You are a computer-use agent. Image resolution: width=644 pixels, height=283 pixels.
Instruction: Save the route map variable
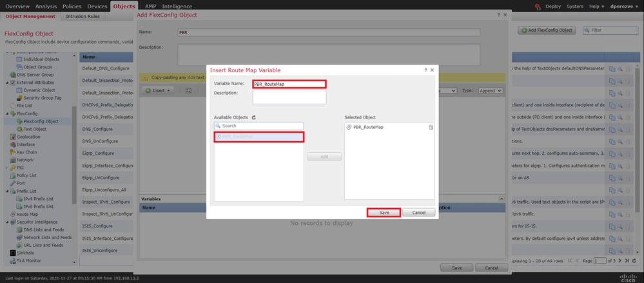click(384, 213)
